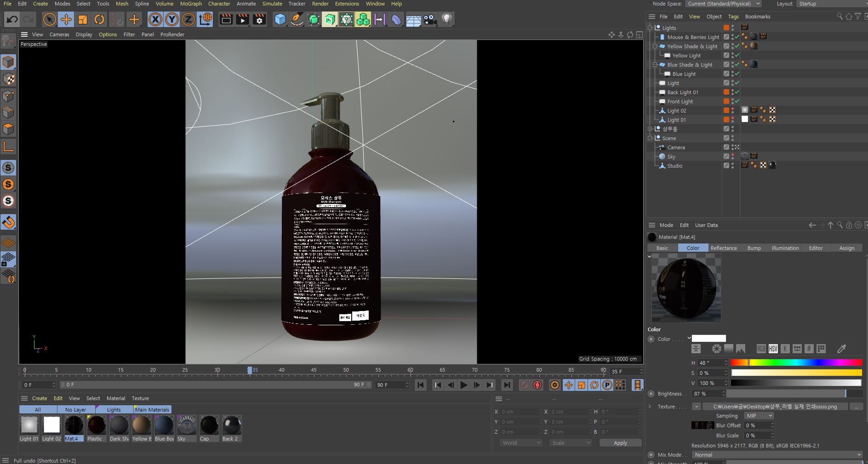
Task: Pick the eyedropper color picker
Action: point(841,349)
